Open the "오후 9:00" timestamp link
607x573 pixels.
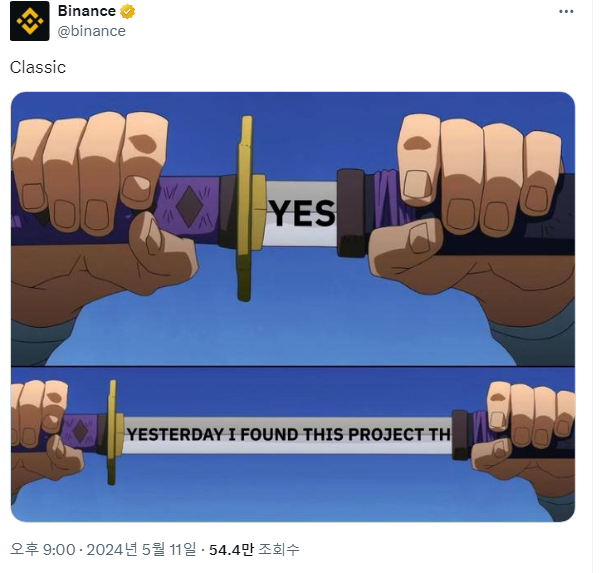(43, 549)
